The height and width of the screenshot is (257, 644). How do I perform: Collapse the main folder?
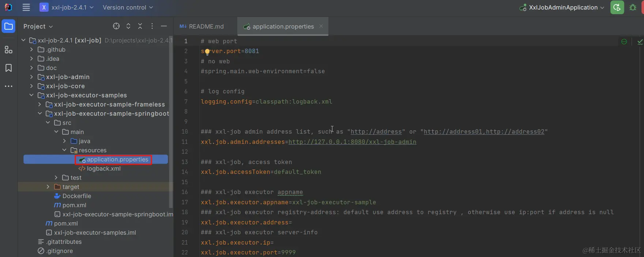(56, 132)
